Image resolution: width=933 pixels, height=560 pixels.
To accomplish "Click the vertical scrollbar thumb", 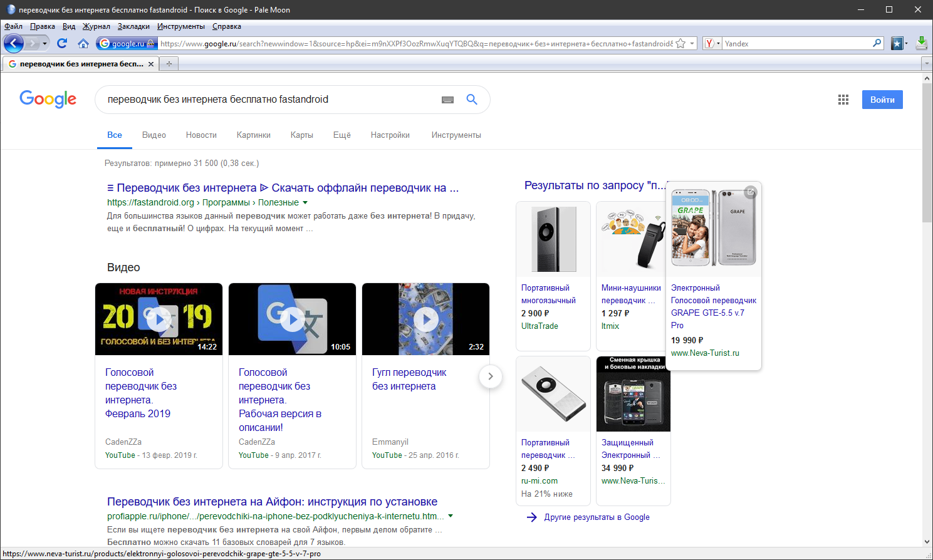I will coord(927,153).
